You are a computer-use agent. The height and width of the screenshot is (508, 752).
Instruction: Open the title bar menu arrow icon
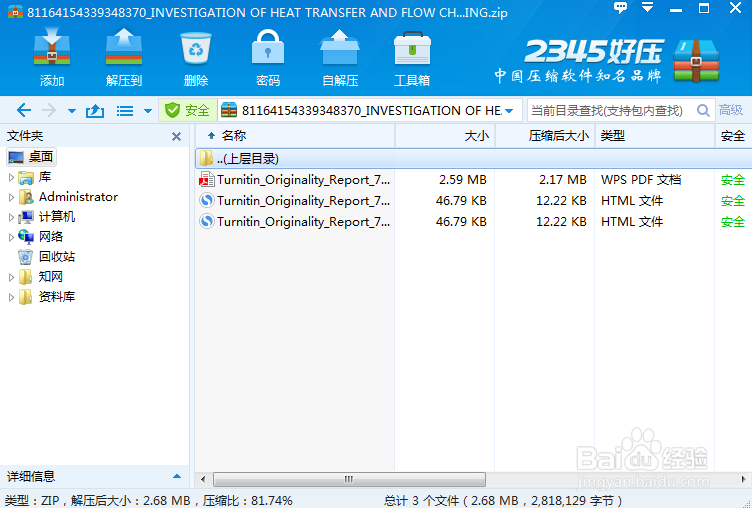tap(647, 8)
